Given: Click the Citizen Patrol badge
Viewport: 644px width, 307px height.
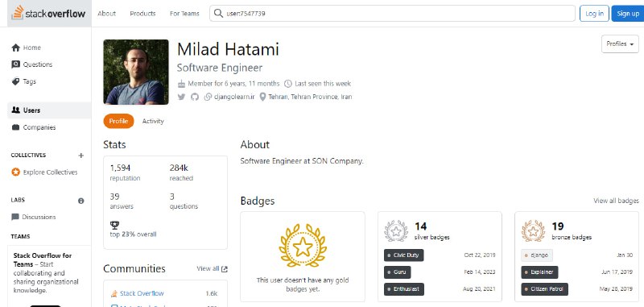Looking at the screenshot, I should coord(545,289).
